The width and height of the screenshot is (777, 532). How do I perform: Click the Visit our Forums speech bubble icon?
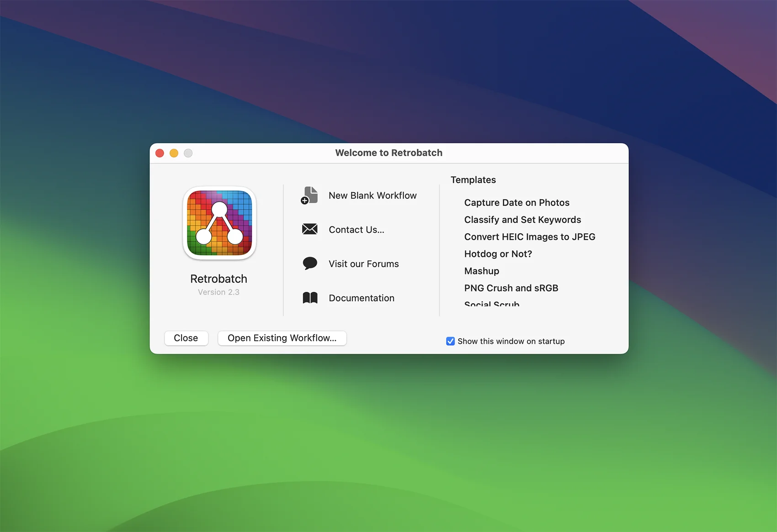(309, 263)
